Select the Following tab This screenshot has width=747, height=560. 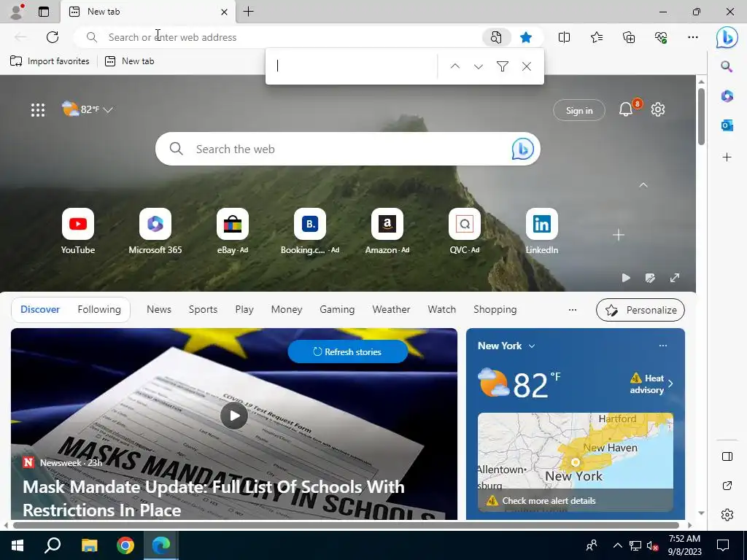click(x=99, y=309)
